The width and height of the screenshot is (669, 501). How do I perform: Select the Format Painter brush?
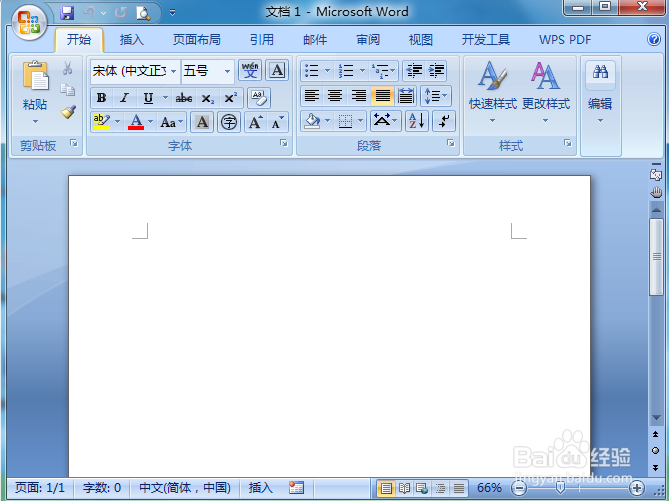click(x=68, y=111)
